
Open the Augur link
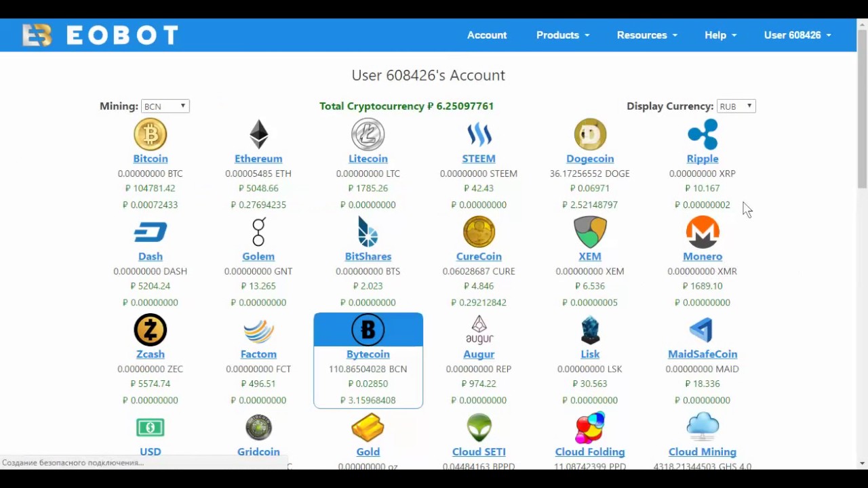click(479, 354)
